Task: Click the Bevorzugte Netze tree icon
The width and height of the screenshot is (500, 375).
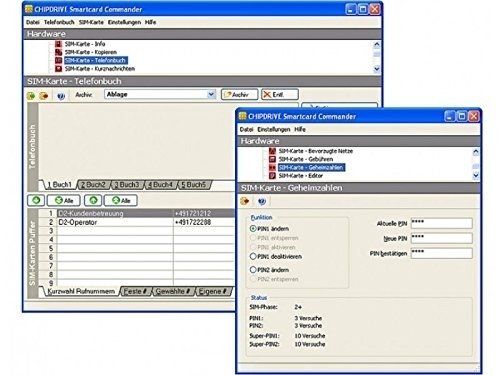Action: point(273,151)
